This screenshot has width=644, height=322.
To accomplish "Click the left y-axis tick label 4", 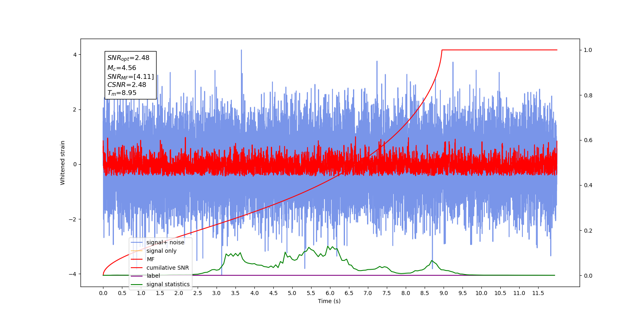I will click(x=74, y=55).
